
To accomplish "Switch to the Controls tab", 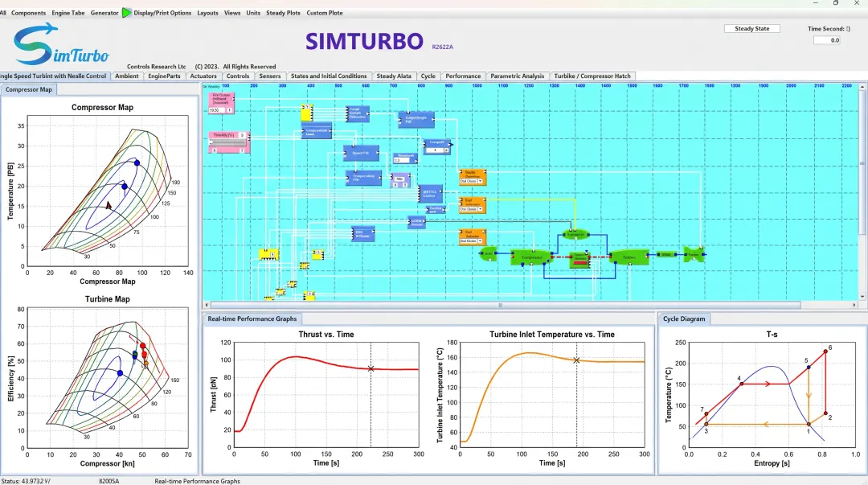I will tap(237, 76).
